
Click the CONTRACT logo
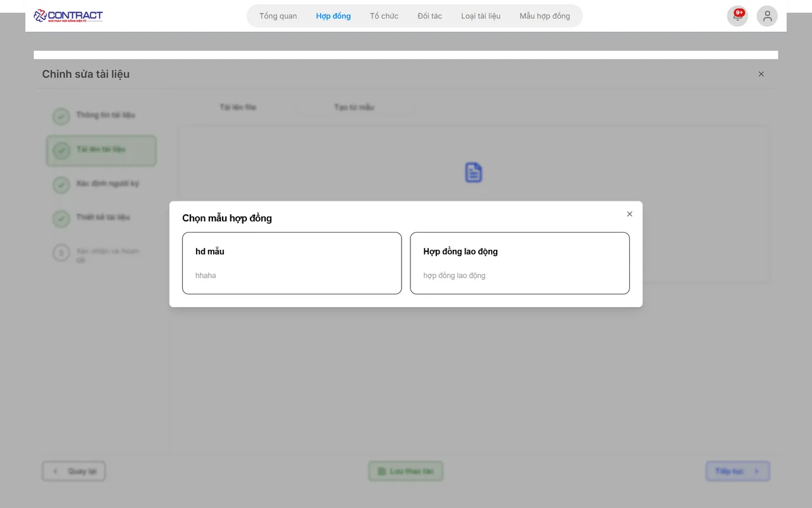68,16
